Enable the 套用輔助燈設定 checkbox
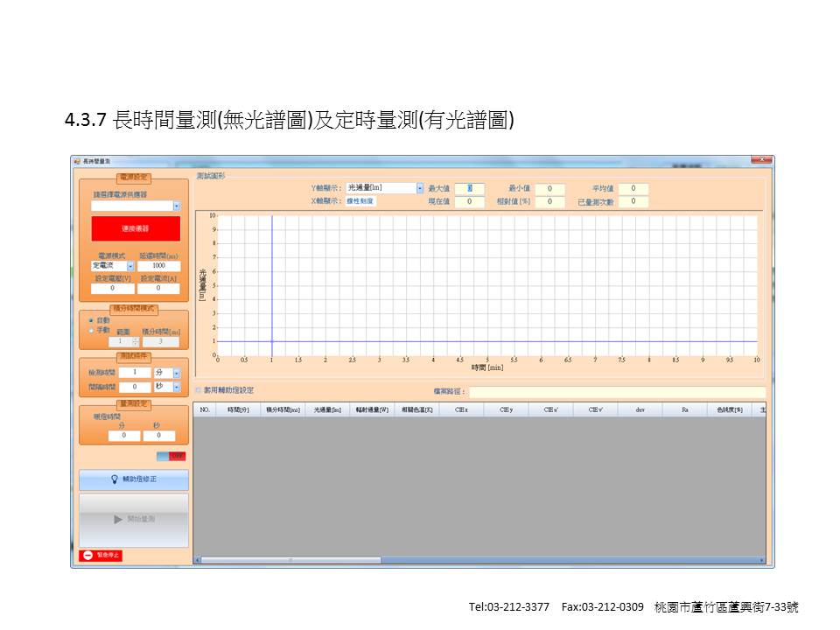Image resolution: width=840 pixels, height=630 pixels. 199,390
